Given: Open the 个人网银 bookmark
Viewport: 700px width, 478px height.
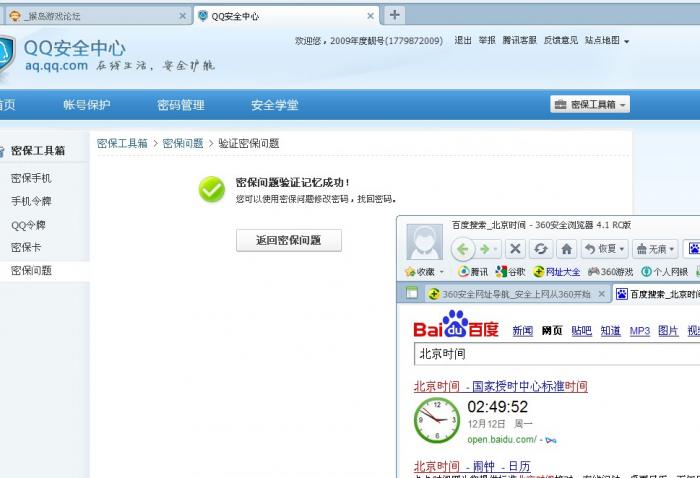Looking at the screenshot, I should 665,271.
